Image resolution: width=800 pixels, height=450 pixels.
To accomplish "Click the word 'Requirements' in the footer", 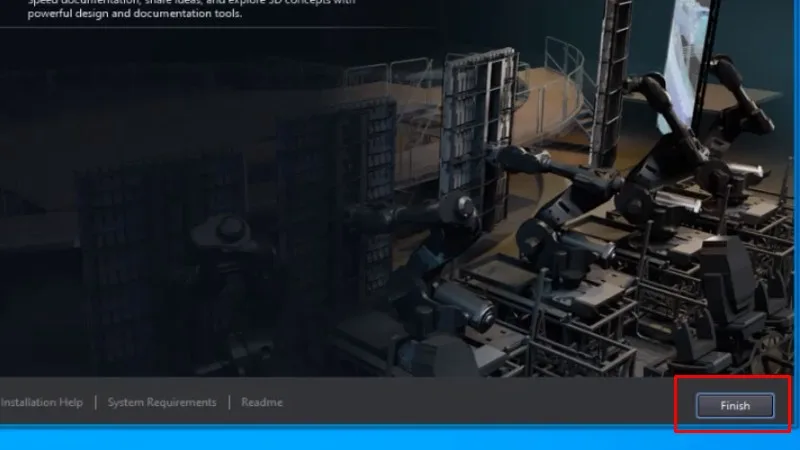I will pos(182,402).
